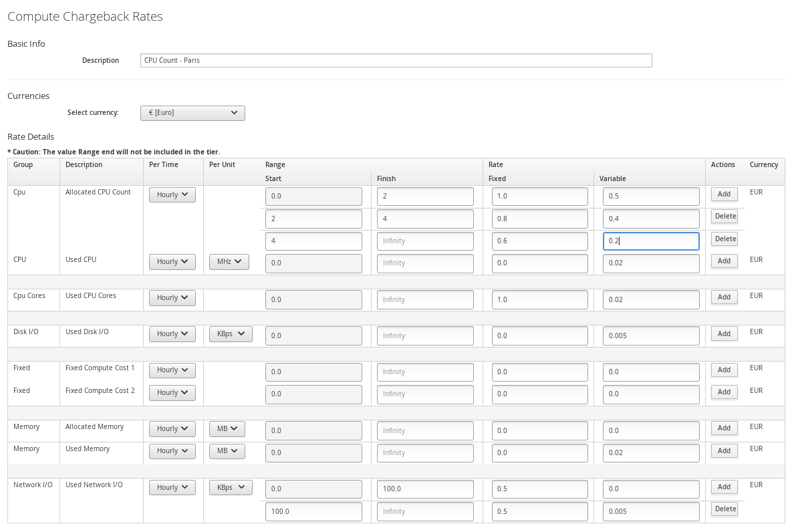The image size is (792, 532).
Task: Delete the CPU tier starting at 4
Action: (724, 239)
